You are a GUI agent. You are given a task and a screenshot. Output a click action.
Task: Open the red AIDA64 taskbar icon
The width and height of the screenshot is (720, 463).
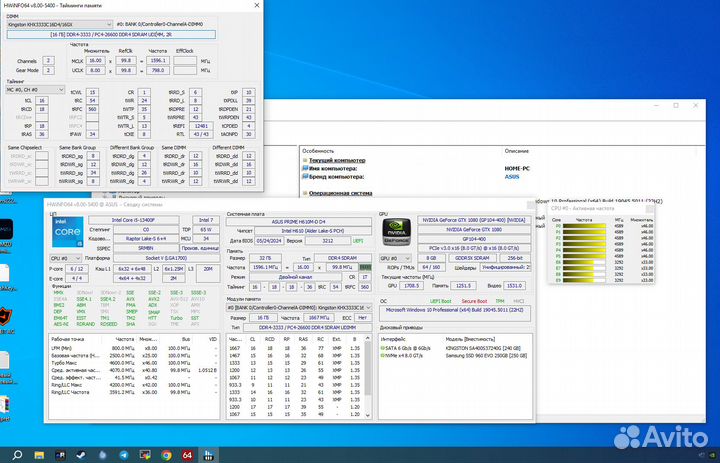[x=187, y=455]
